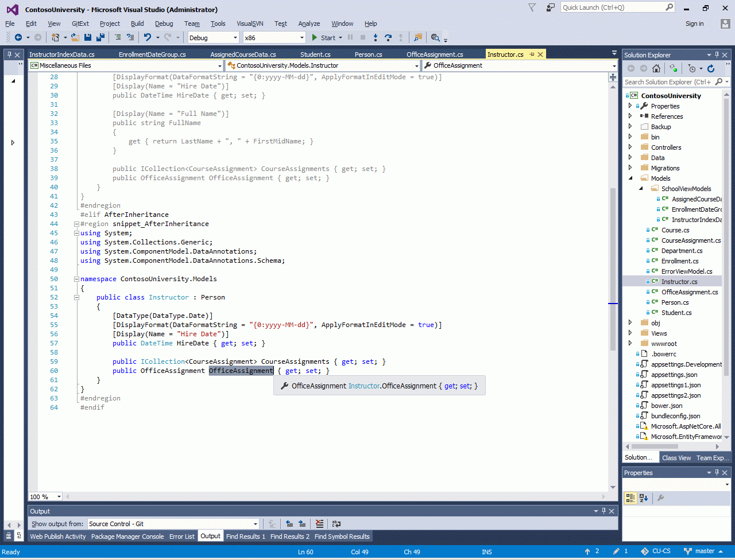Viewport: 735px width, 560px height.
Task: Open the Analyze menu
Action: 309,24
